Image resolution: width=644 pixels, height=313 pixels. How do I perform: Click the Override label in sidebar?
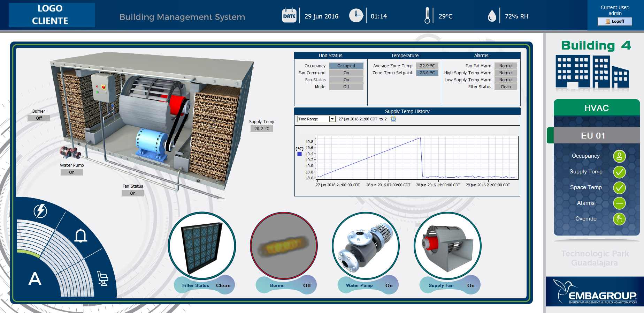[x=585, y=219]
